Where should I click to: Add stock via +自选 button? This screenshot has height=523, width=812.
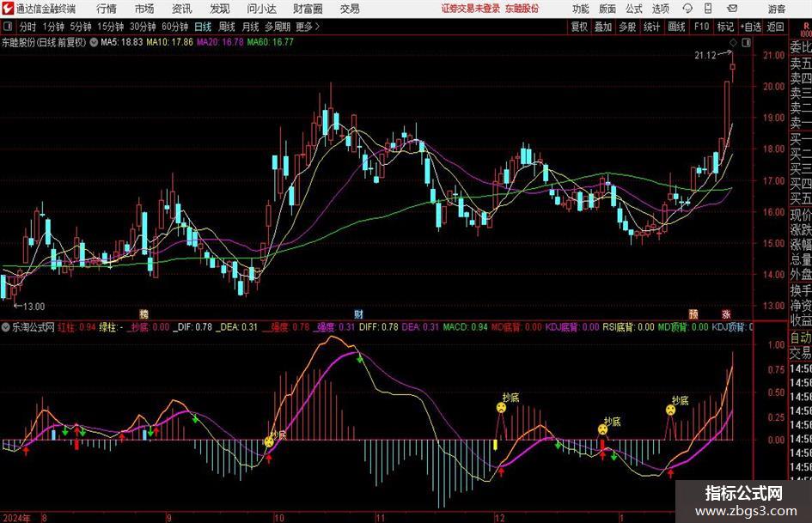click(751, 27)
